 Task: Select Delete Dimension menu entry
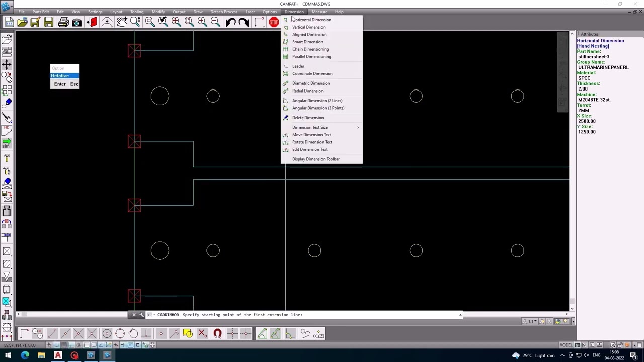(x=321, y=118)
